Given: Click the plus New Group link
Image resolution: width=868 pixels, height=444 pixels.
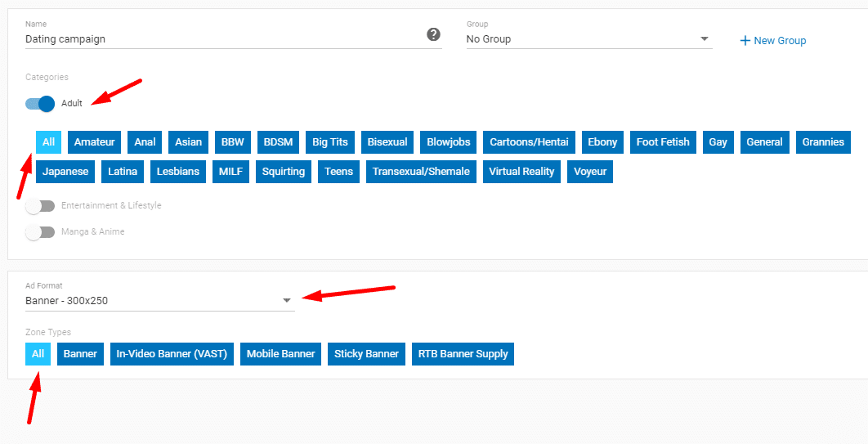Looking at the screenshot, I should [772, 40].
